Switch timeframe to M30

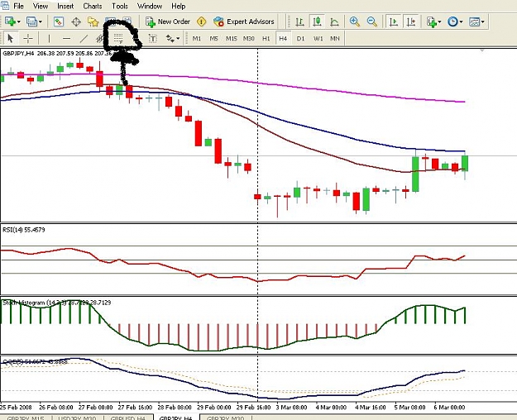[249, 39]
